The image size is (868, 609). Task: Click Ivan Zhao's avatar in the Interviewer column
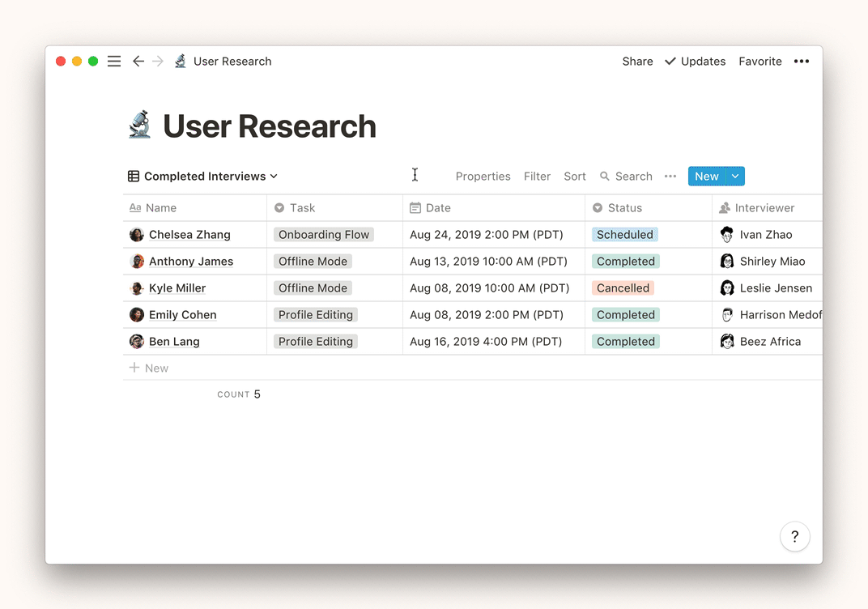(x=727, y=235)
